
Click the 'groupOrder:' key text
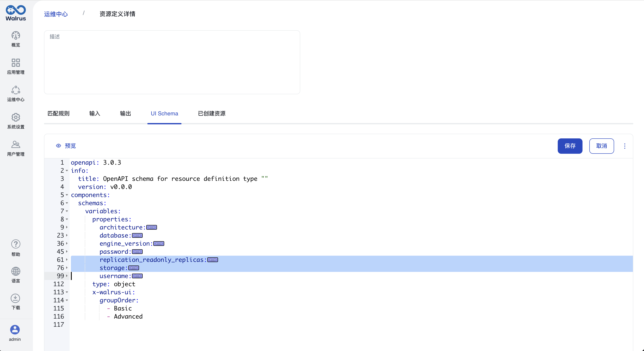119,300
